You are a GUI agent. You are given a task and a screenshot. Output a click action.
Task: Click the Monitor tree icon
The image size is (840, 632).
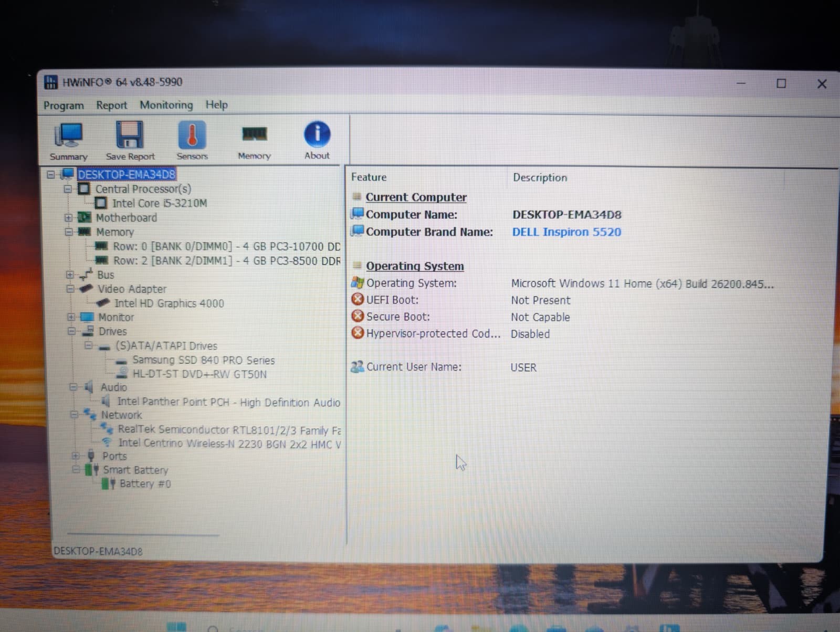87,317
